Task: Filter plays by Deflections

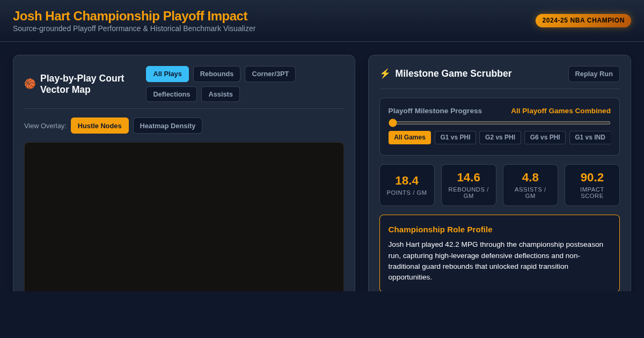Action: tap(172, 94)
